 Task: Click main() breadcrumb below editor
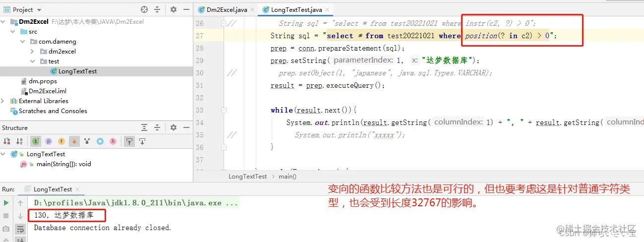tap(288, 176)
